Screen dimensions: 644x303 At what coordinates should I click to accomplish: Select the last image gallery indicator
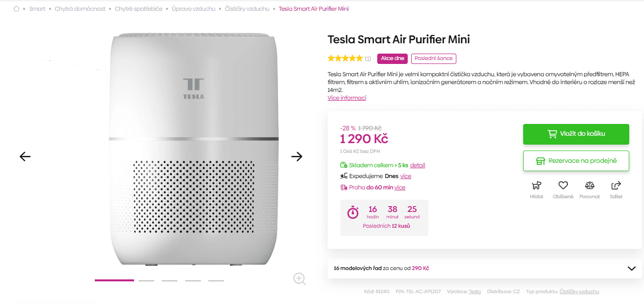click(x=216, y=280)
